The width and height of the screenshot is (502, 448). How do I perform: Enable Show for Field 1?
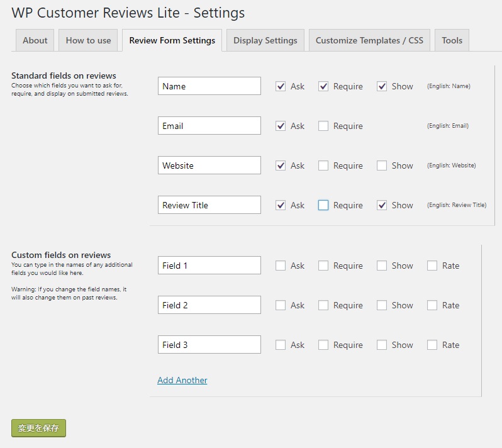coord(382,266)
